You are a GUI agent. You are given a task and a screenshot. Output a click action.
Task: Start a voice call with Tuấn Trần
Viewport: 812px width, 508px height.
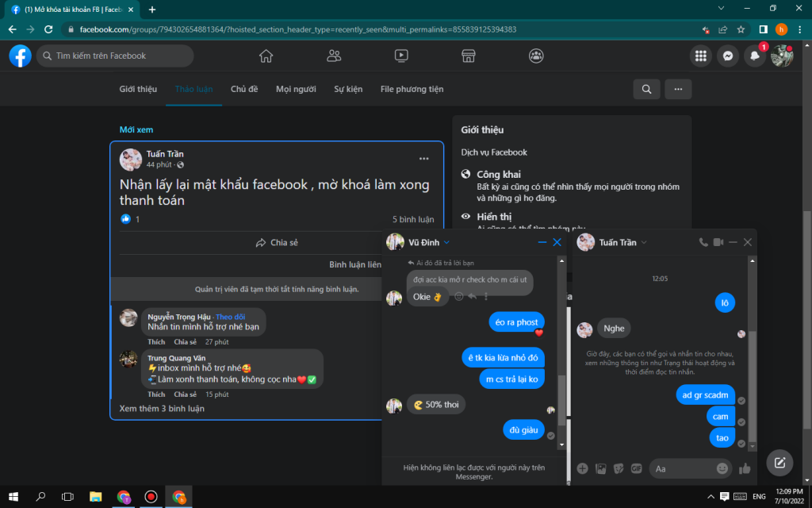pos(703,242)
